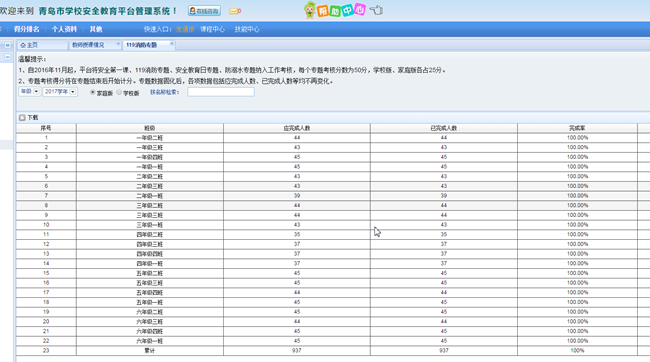Select the 学校版 radio button
This screenshot has height=362, width=650.
119,92
